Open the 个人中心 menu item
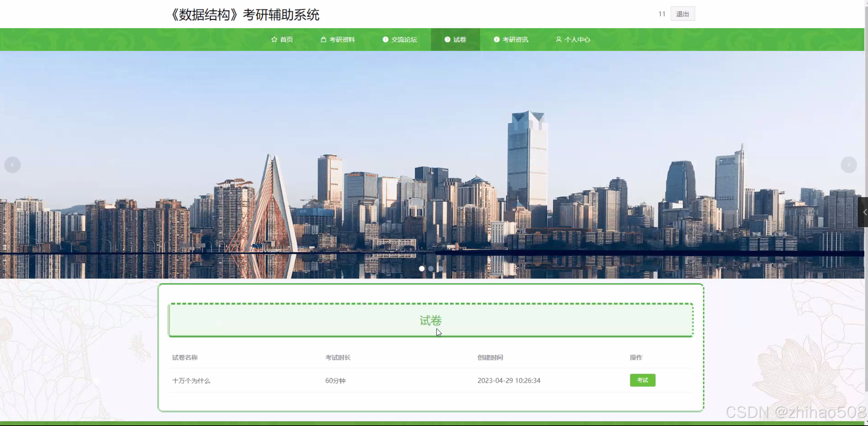The height and width of the screenshot is (426, 868). tap(573, 40)
